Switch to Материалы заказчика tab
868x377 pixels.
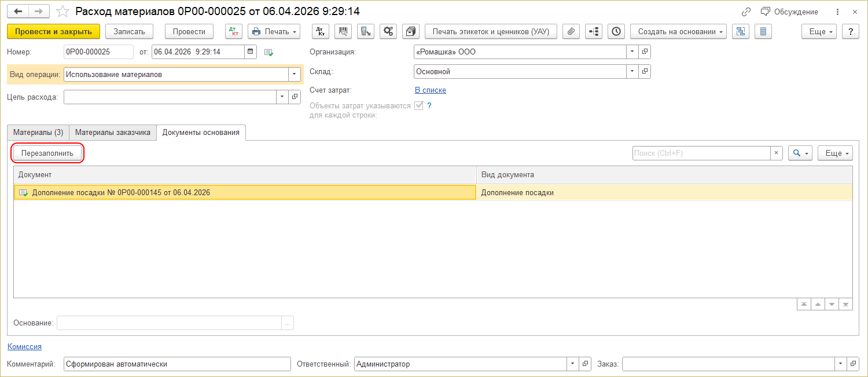(x=113, y=132)
